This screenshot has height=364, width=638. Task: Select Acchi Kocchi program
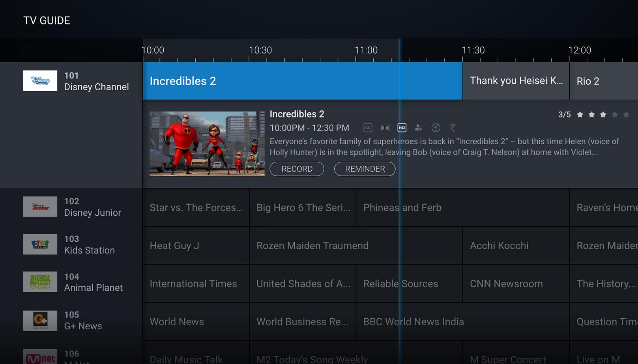tap(516, 245)
